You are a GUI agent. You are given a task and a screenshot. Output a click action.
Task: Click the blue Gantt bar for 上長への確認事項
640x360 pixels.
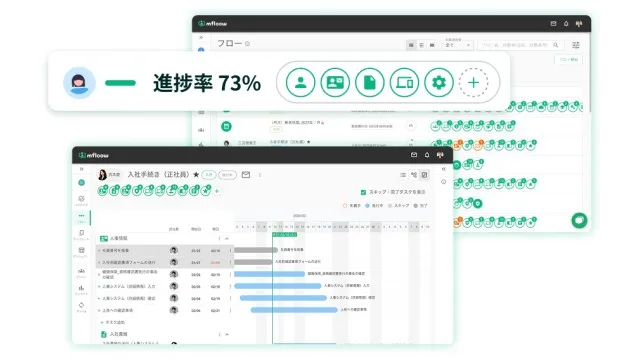point(294,310)
